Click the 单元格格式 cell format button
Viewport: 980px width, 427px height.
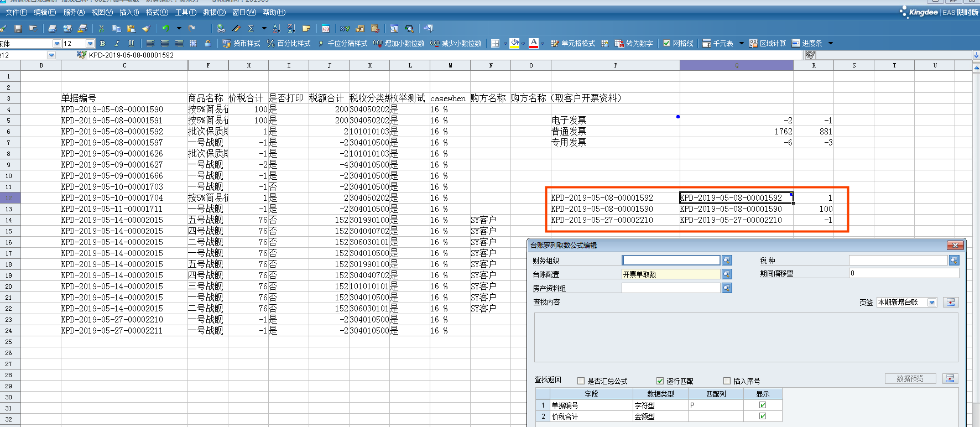[x=572, y=43]
